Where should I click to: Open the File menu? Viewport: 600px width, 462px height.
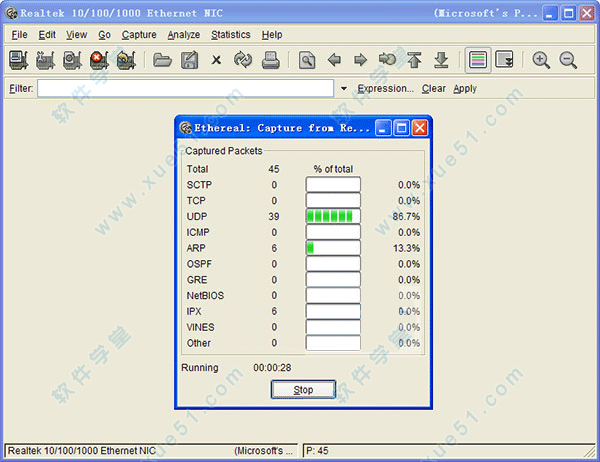[x=19, y=35]
